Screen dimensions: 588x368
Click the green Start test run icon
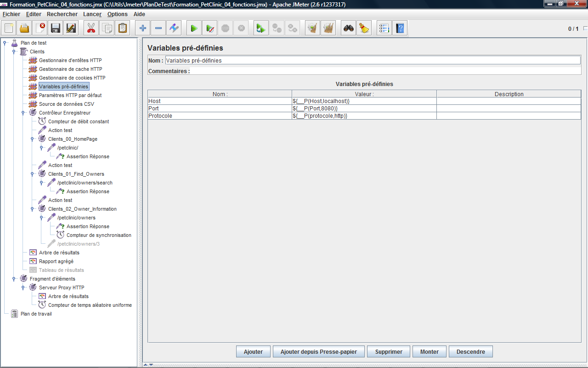point(194,29)
